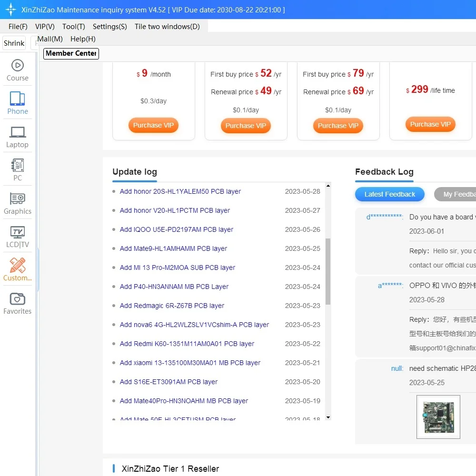Open the Graphics card category

(x=17, y=203)
